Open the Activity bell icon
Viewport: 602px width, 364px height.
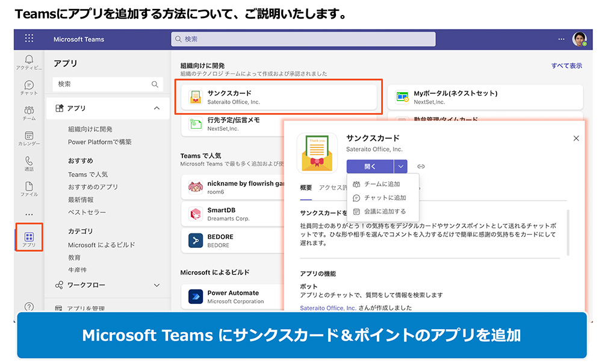[x=29, y=60]
